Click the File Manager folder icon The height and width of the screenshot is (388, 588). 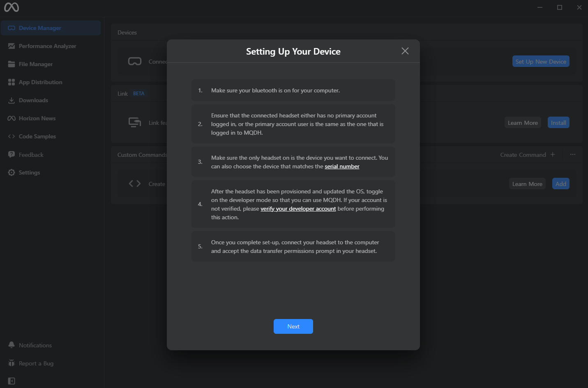[x=12, y=64]
